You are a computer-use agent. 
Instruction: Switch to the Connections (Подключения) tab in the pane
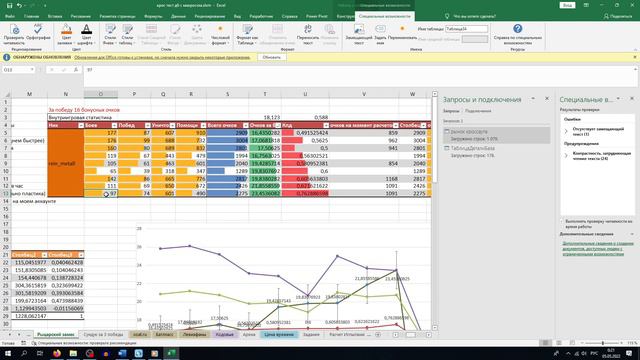click(x=478, y=111)
